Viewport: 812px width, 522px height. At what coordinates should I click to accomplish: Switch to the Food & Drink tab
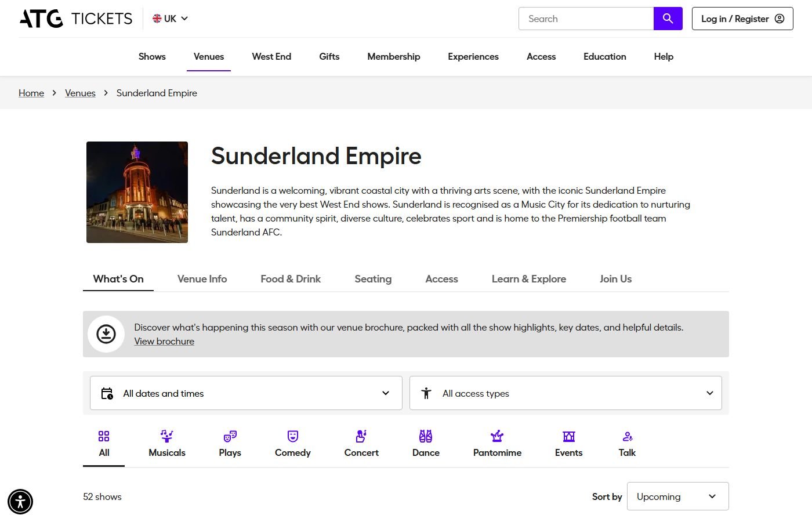click(291, 279)
